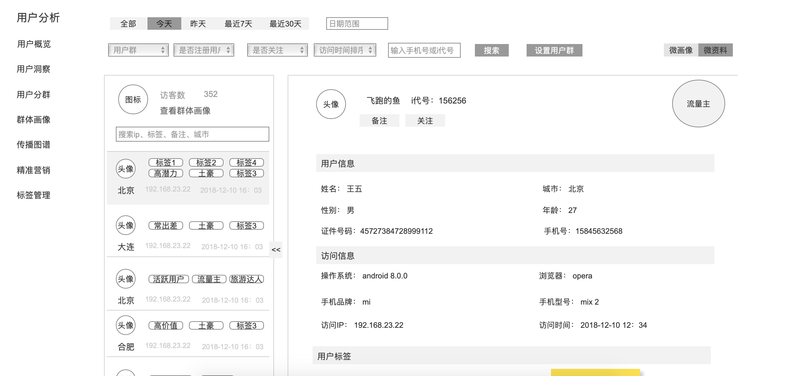Click the 高潜力 tag
Viewport: 800px width, 376px height.
(165, 173)
